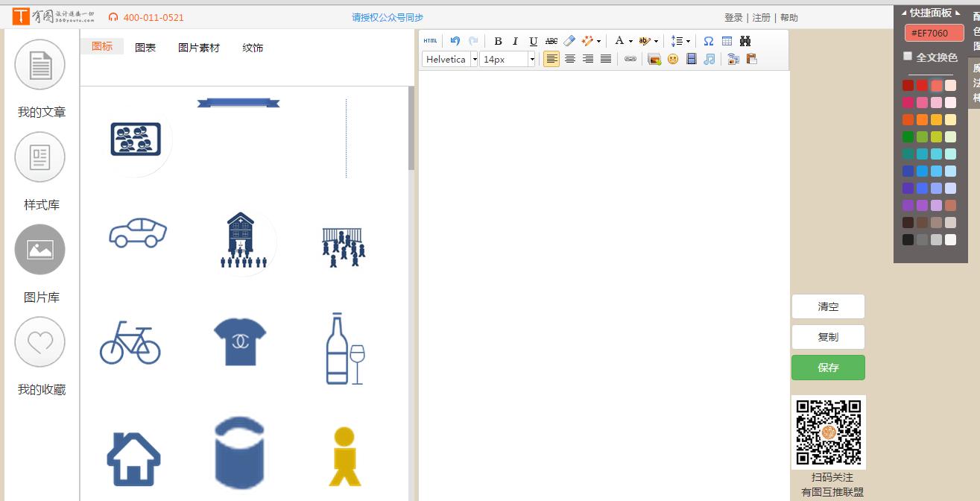Insert a special character with Omega icon
The height and width of the screenshot is (501, 980).
709,41
